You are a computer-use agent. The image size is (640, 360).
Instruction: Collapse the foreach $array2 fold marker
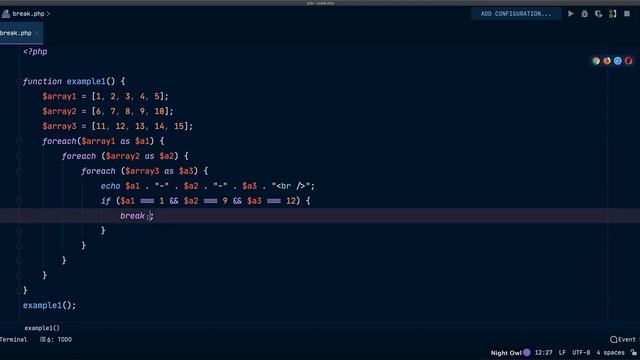[x=19, y=156]
